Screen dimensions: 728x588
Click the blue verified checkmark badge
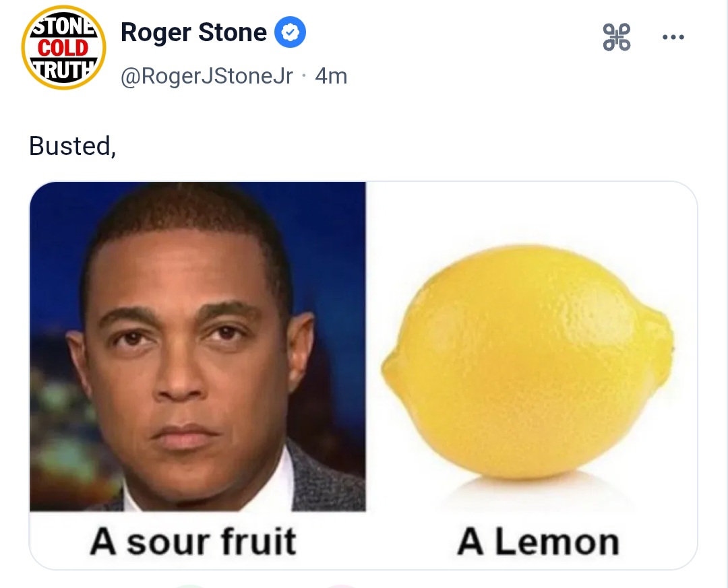tap(290, 32)
